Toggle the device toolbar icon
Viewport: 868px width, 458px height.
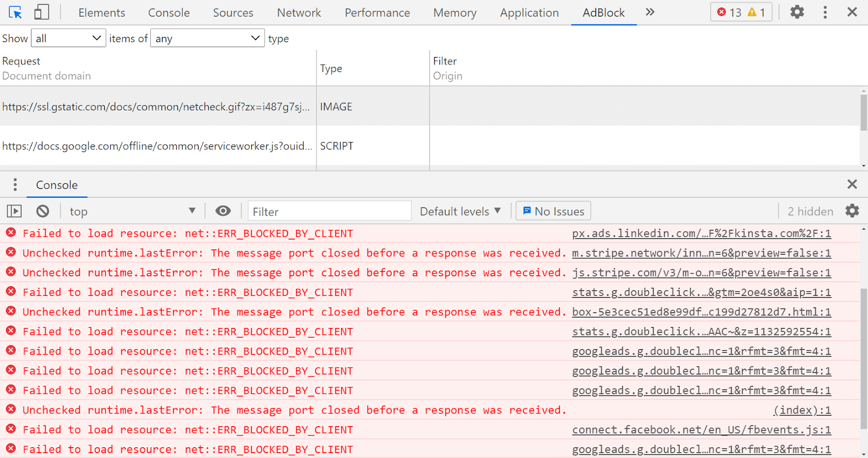pyautogui.click(x=41, y=12)
